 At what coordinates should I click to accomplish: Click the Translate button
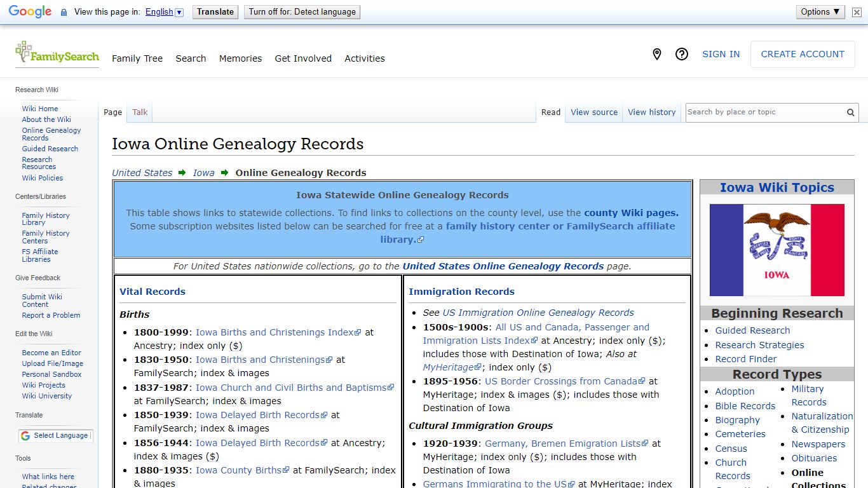coord(215,12)
